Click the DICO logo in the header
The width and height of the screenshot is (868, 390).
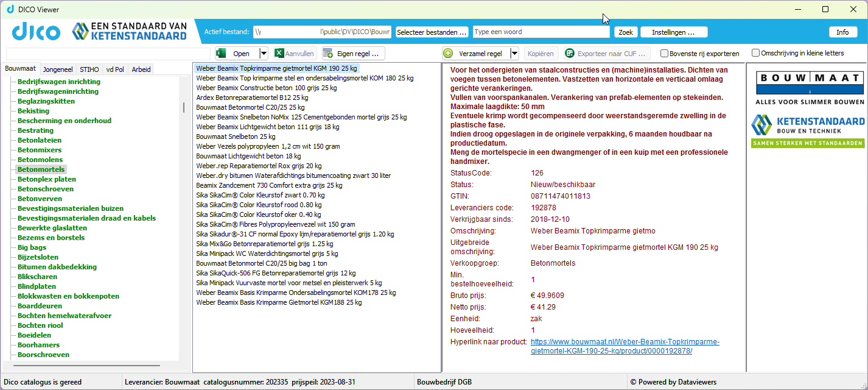point(36,32)
